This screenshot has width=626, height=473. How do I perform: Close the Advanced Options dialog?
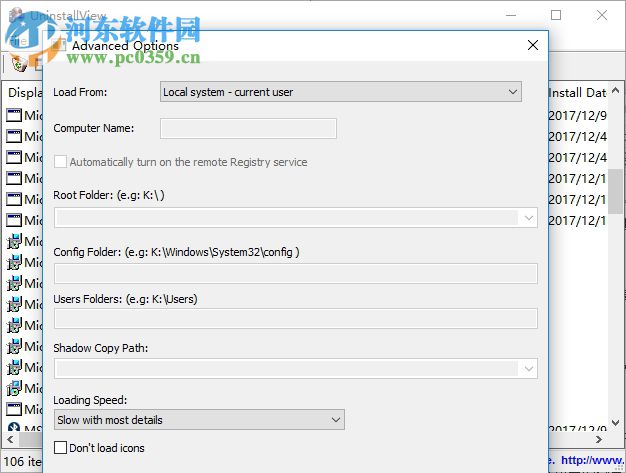coord(532,45)
